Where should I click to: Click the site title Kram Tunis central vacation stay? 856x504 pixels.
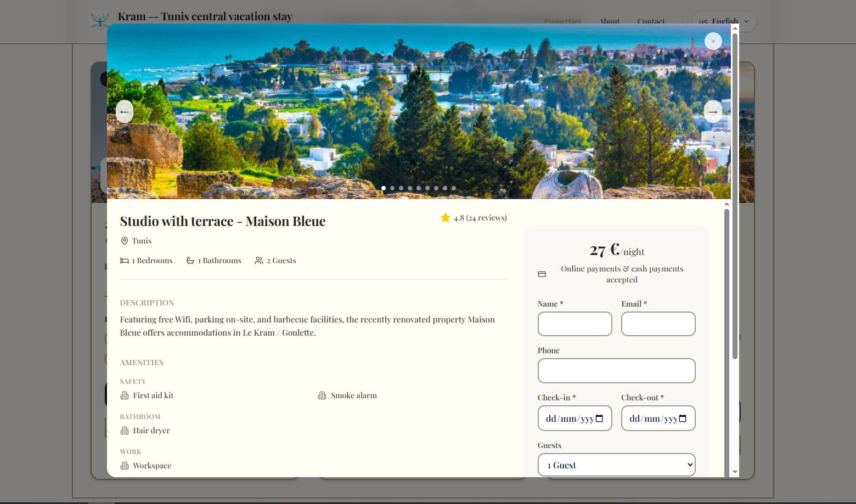[205, 16]
